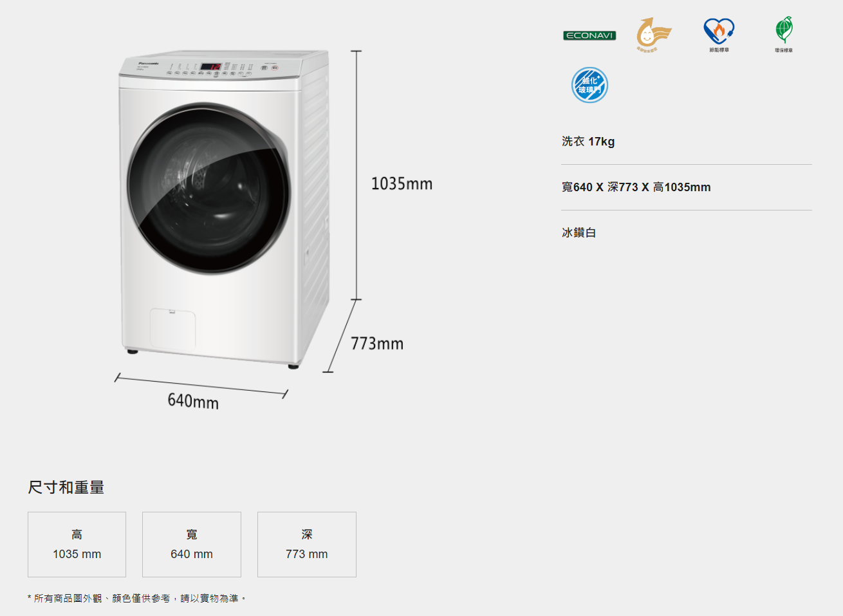The image size is (843, 616).
Task: Click the washing machine product image
Action: tap(224, 209)
